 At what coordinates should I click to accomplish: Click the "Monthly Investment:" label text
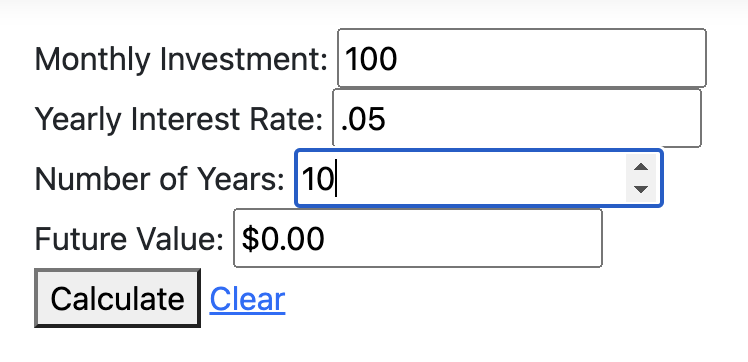(181, 60)
